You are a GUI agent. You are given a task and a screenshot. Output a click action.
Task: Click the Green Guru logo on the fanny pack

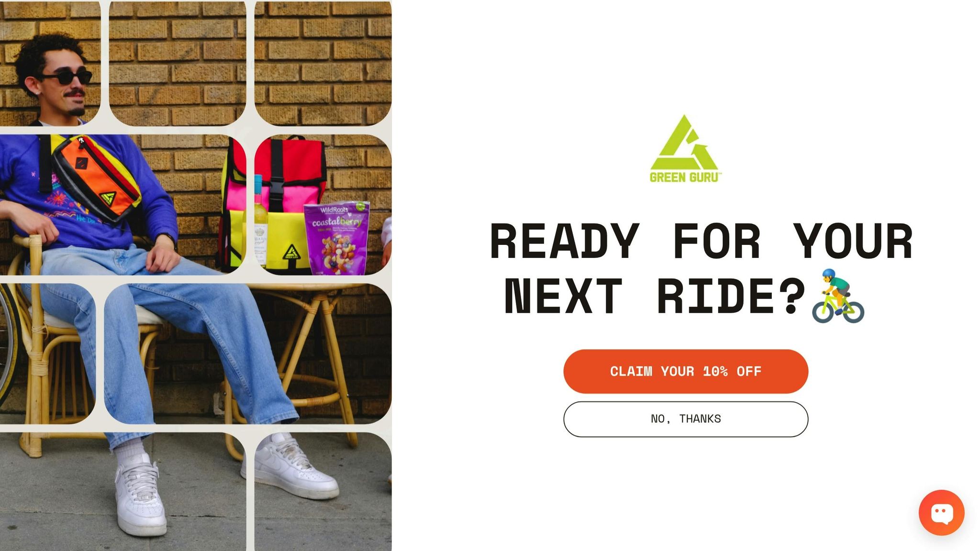pyautogui.click(x=109, y=198)
